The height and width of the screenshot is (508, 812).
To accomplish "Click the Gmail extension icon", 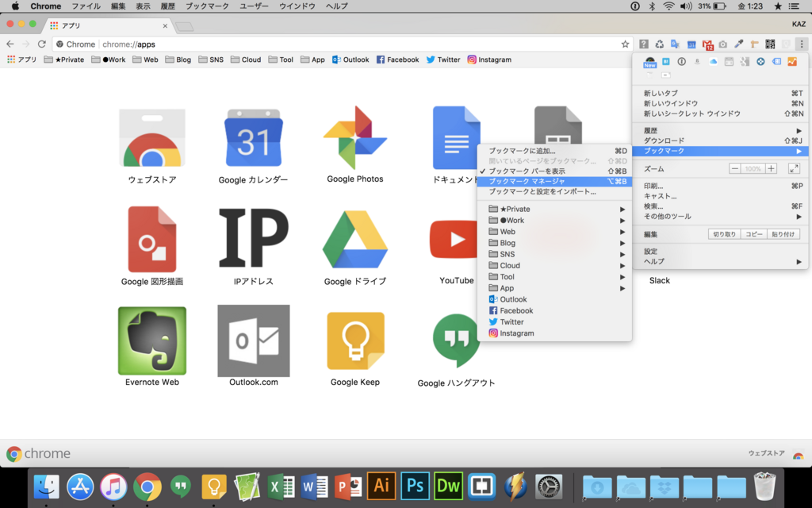I will pyautogui.click(x=707, y=44).
